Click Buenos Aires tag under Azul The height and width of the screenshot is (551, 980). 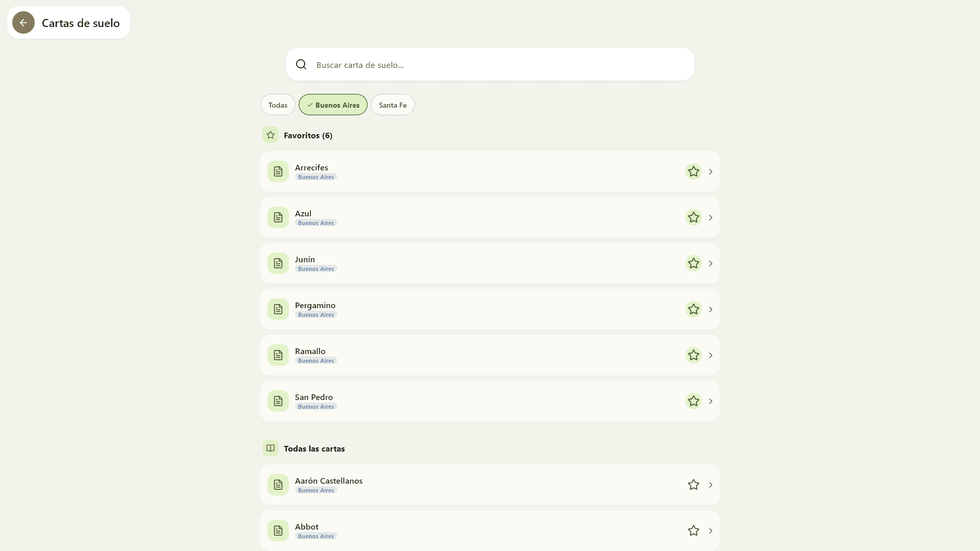pyautogui.click(x=316, y=223)
